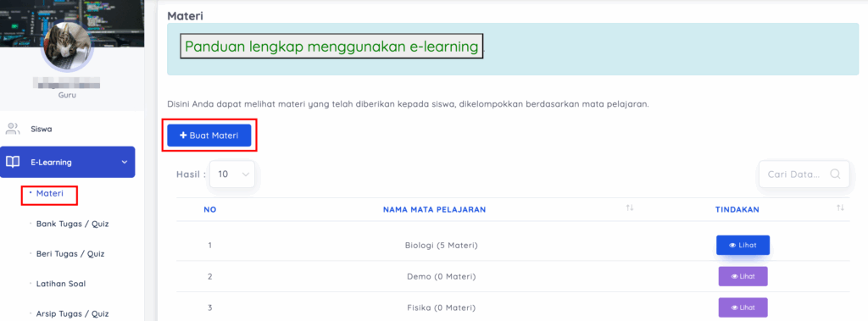Open the Materi submenu item
This screenshot has width=868, height=321.
(x=49, y=194)
